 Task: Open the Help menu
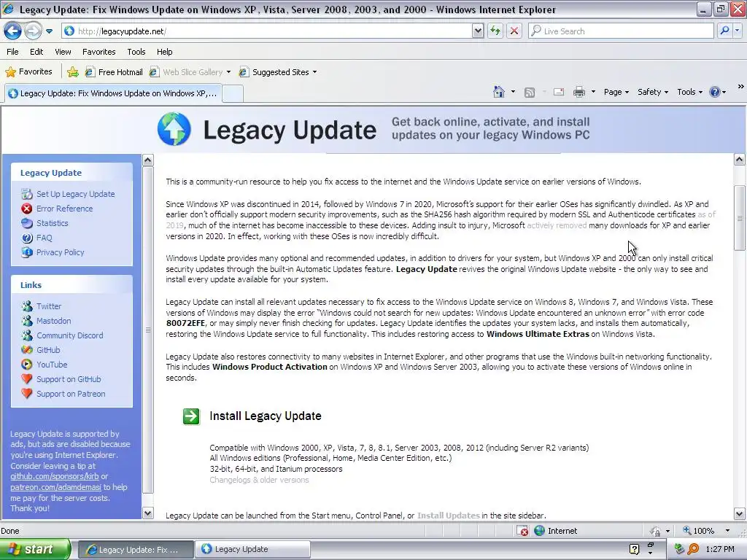point(164,52)
